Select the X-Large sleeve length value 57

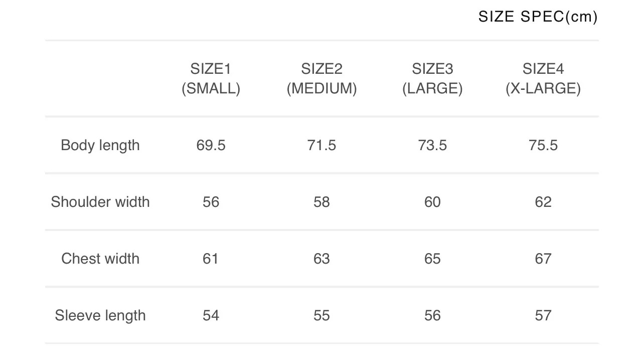coord(543,315)
